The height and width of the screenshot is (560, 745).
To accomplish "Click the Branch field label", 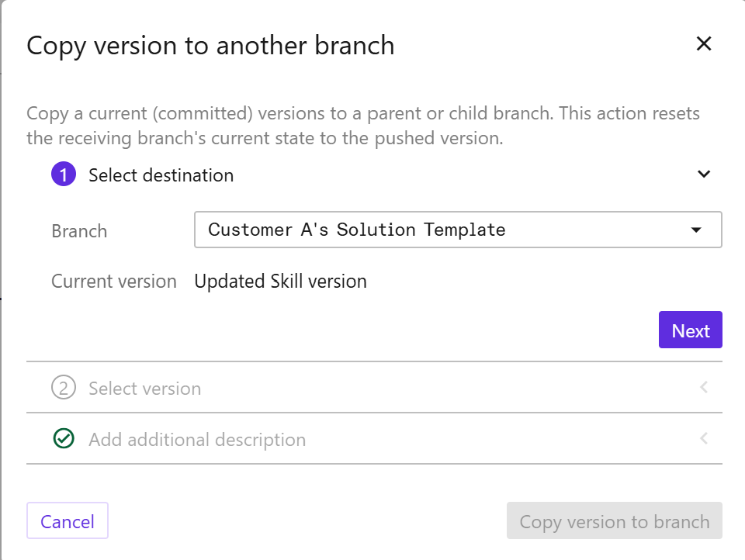I will tap(79, 231).
